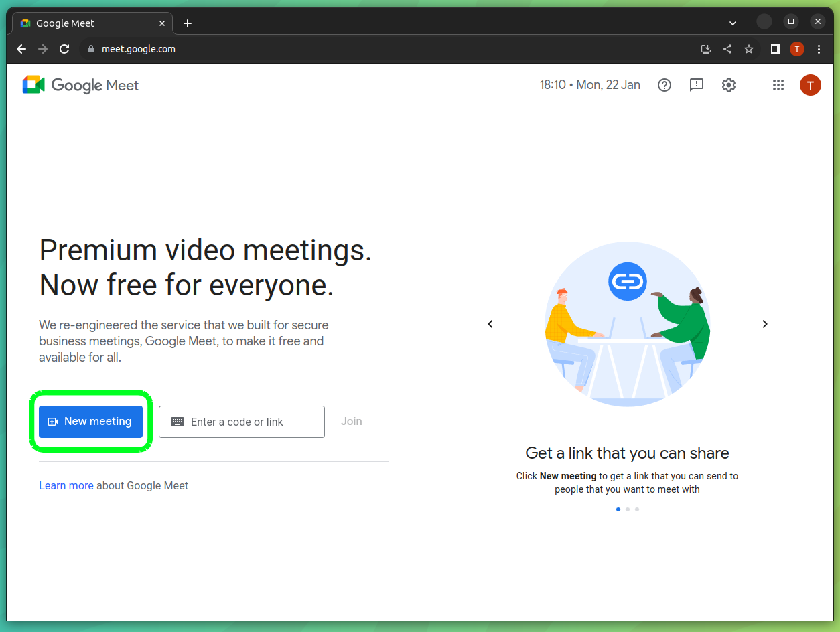Open the Meet help question mark icon
Image resolution: width=840 pixels, height=632 pixels.
coord(664,85)
